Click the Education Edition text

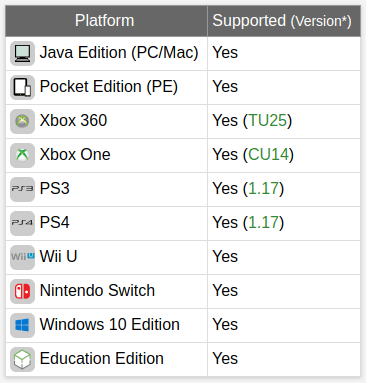tap(102, 358)
